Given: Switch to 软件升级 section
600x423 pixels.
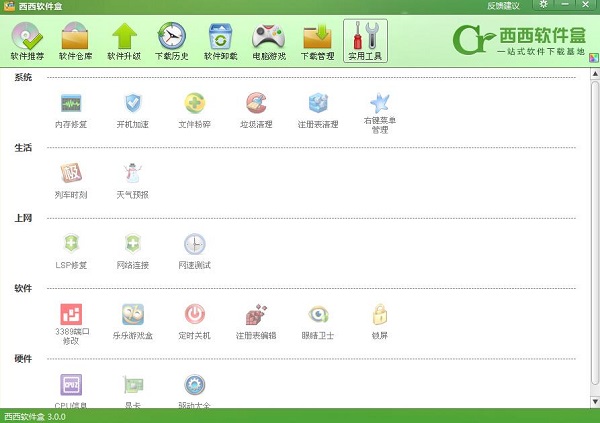Looking at the screenshot, I should click(124, 41).
